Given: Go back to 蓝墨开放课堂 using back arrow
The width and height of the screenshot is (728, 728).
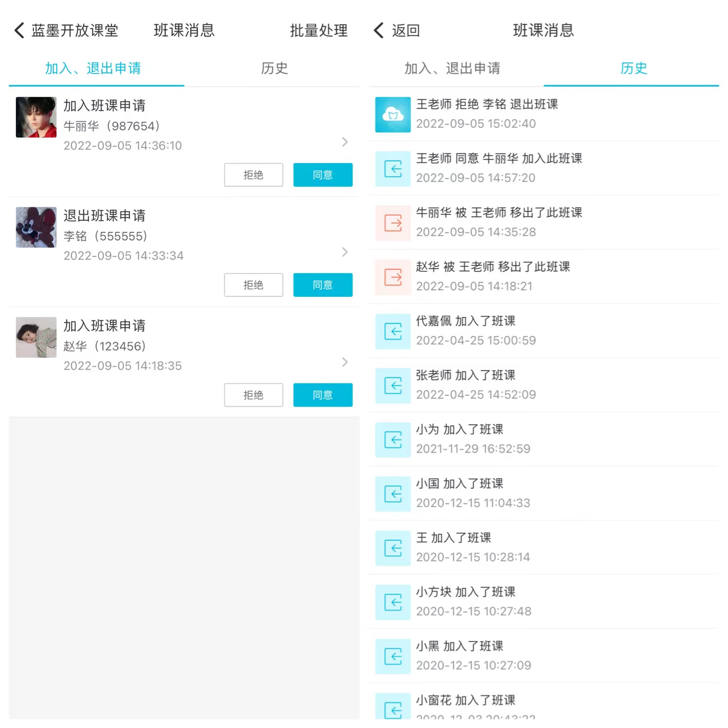Looking at the screenshot, I should [x=19, y=30].
